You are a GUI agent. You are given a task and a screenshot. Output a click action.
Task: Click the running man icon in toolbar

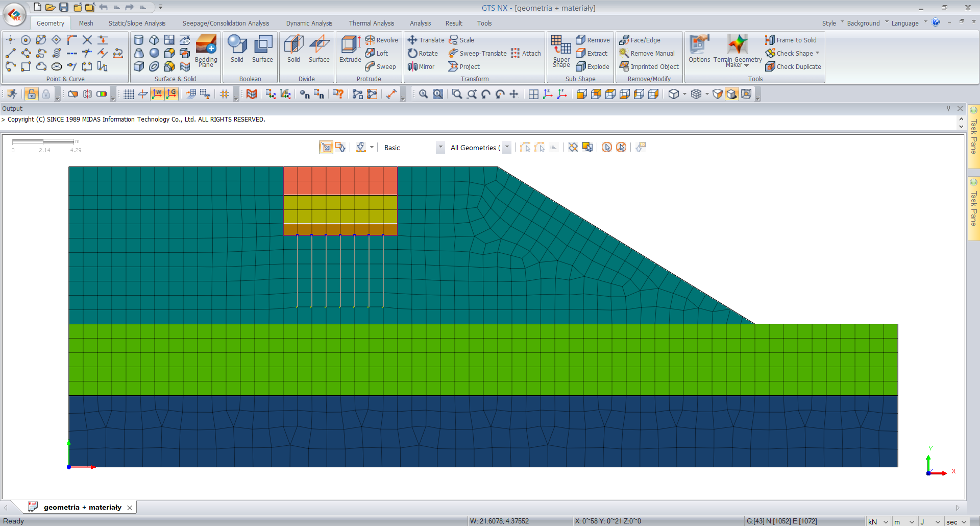(12, 94)
